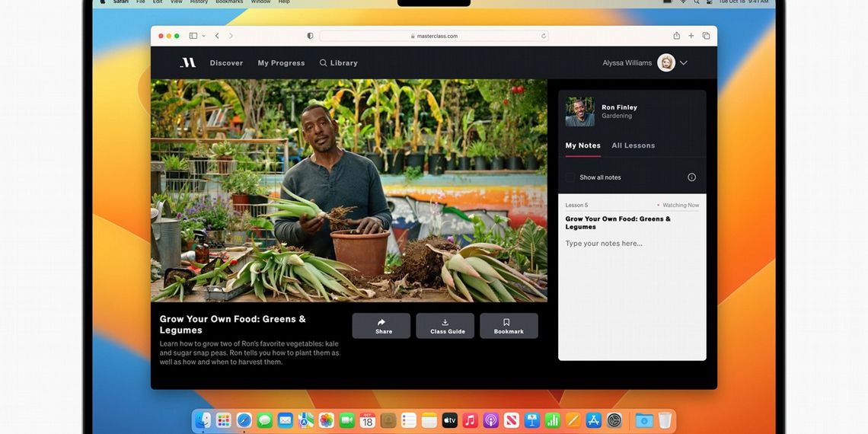The height and width of the screenshot is (434, 868).
Task: Open Numbers from the Dock
Action: pyautogui.click(x=553, y=420)
